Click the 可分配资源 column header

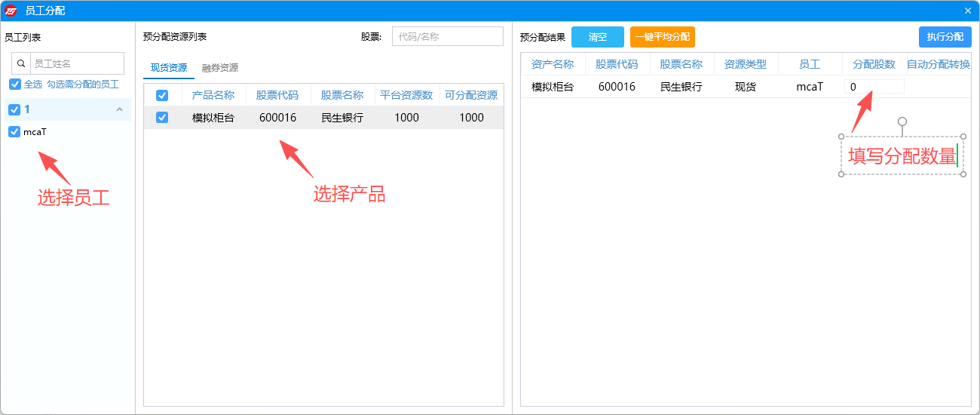471,96
